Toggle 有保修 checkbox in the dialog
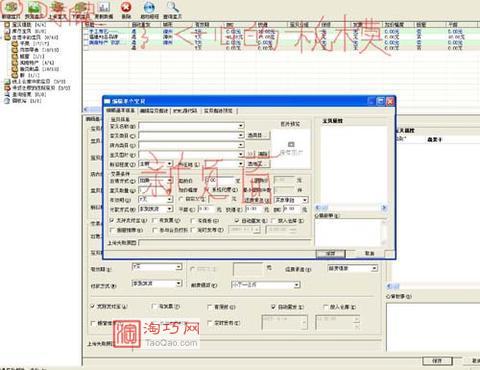The height and width of the screenshot is (370, 480). pos(193,220)
